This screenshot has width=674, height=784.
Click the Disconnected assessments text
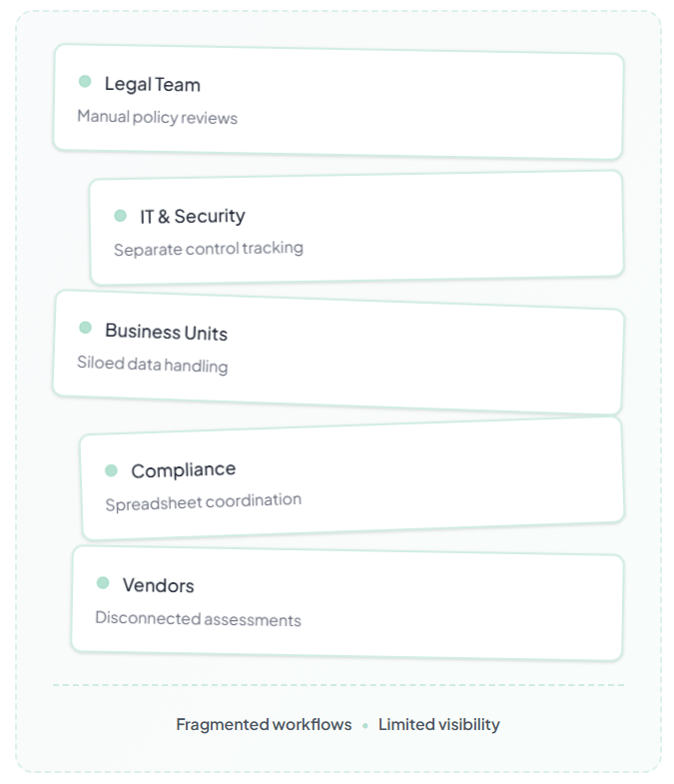coord(198,619)
